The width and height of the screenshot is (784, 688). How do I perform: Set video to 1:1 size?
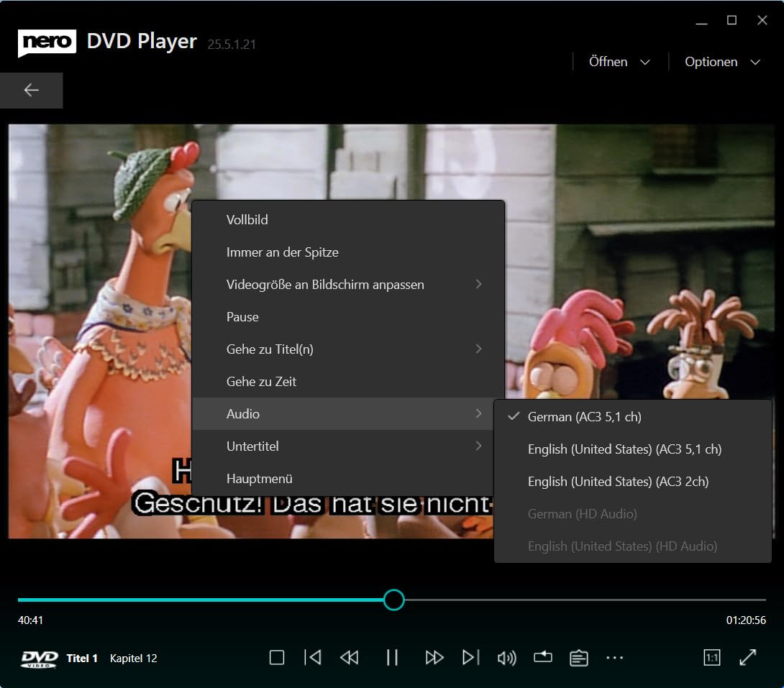point(711,658)
